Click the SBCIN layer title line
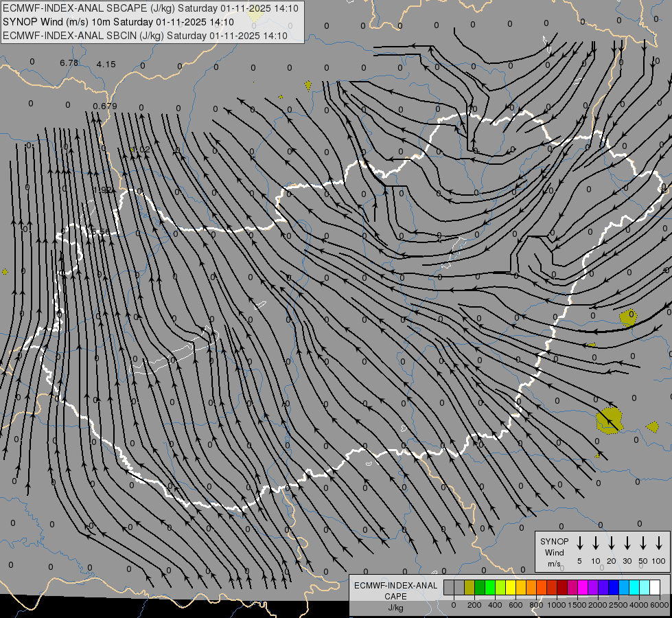Viewport: 672px width, 618px height. pyautogui.click(x=145, y=35)
